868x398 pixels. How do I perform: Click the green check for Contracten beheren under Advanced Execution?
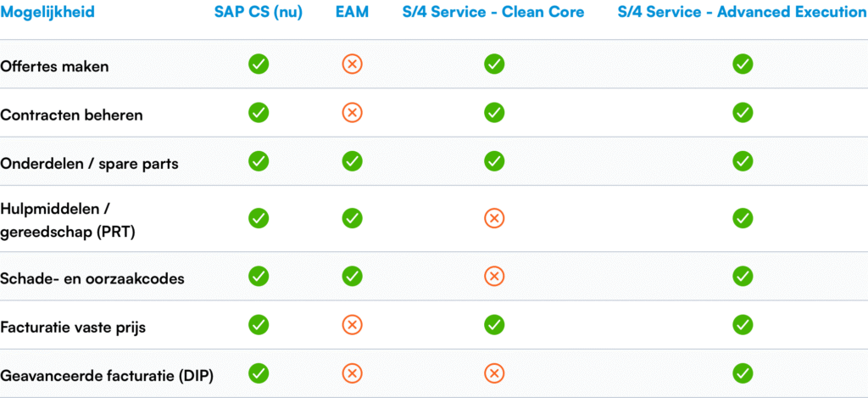pos(743,113)
